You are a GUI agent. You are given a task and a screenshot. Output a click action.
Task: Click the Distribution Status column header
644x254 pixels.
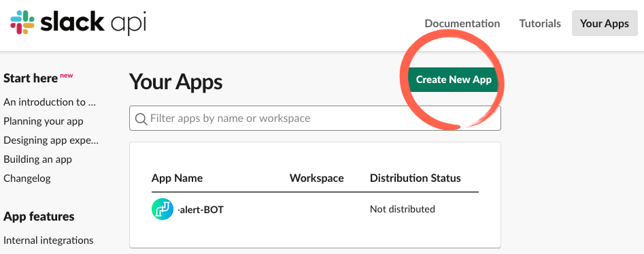tap(416, 178)
